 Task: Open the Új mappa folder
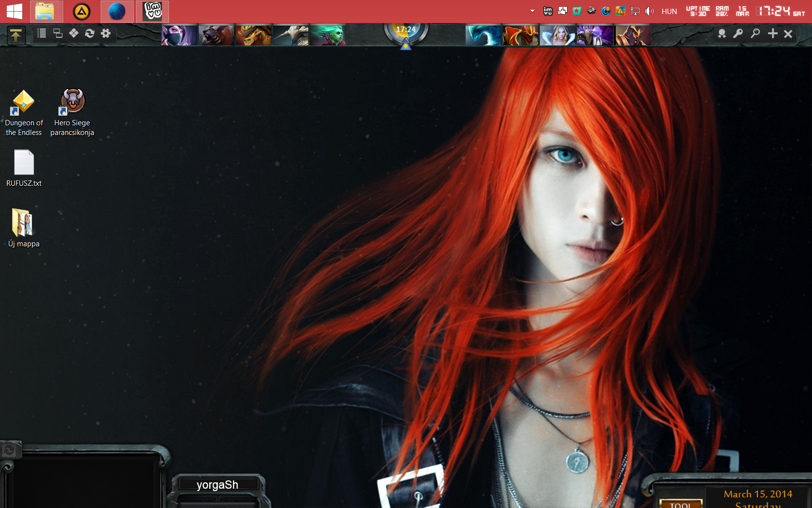[24, 228]
